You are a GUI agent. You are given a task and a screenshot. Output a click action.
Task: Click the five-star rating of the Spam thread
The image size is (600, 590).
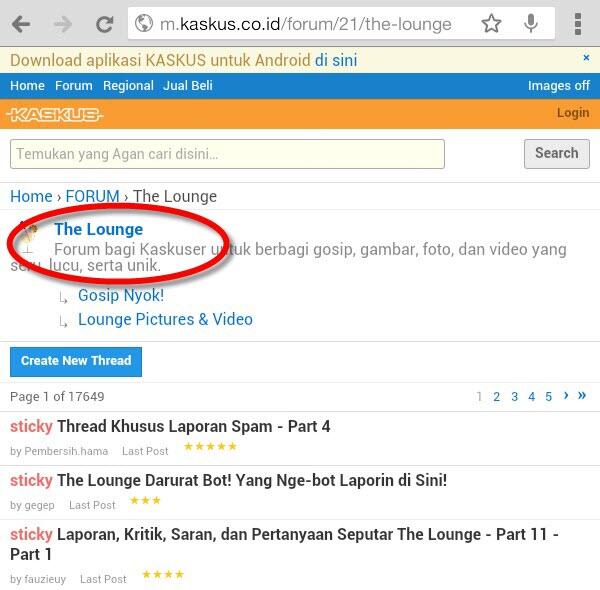(210, 446)
